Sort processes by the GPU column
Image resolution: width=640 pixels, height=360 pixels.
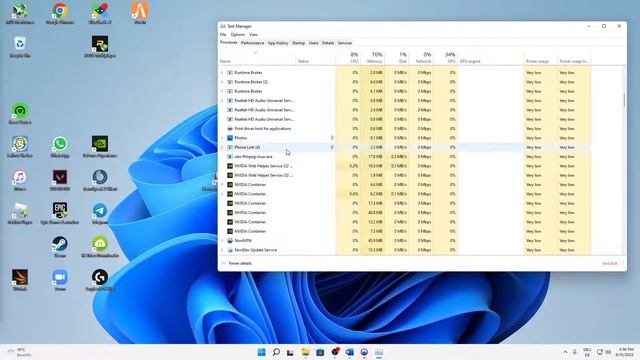click(x=445, y=57)
